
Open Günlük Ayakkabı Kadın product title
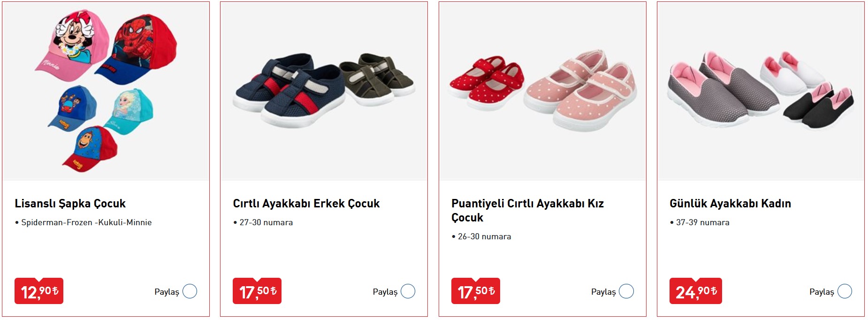click(x=730, y=204)
